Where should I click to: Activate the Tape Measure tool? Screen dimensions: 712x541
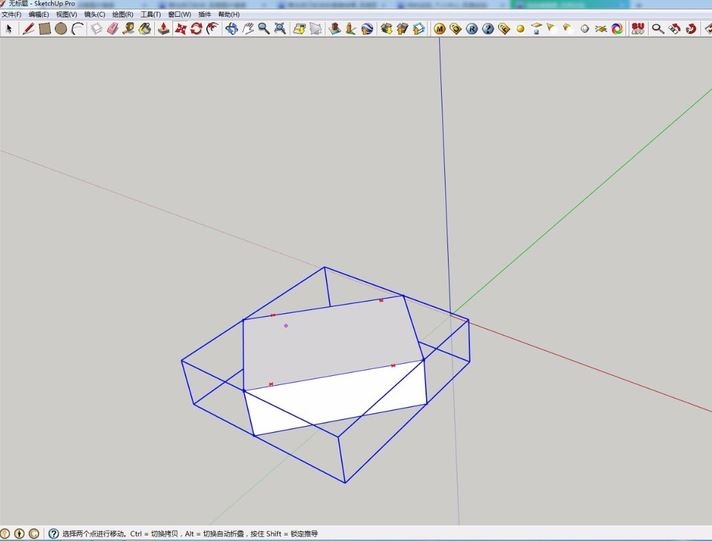[129, 29]
